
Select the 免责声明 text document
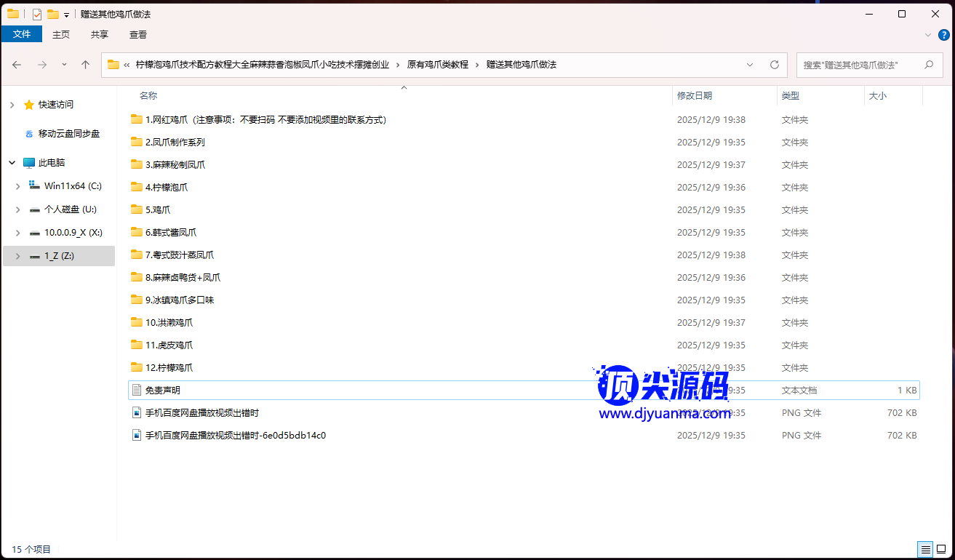pos(163,391)
